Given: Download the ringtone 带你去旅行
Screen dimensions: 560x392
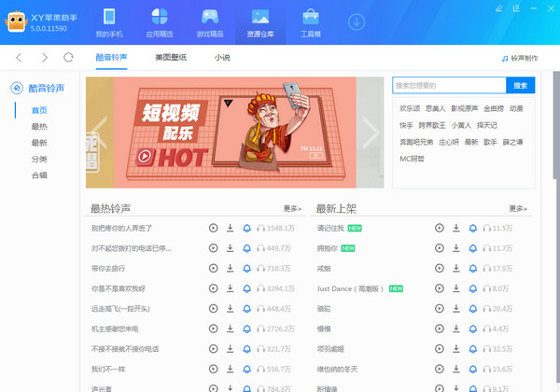Looking at the screenshot, I should point(231,268).
